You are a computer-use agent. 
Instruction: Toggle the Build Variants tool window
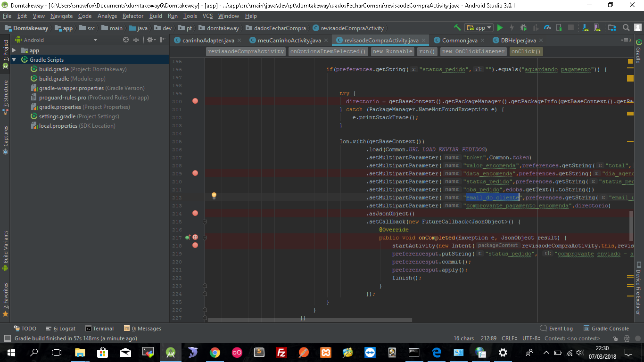coord(5,250)
